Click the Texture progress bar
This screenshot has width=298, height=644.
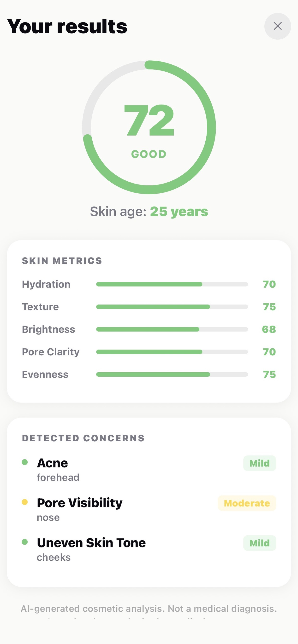click(x=172, y=307)
